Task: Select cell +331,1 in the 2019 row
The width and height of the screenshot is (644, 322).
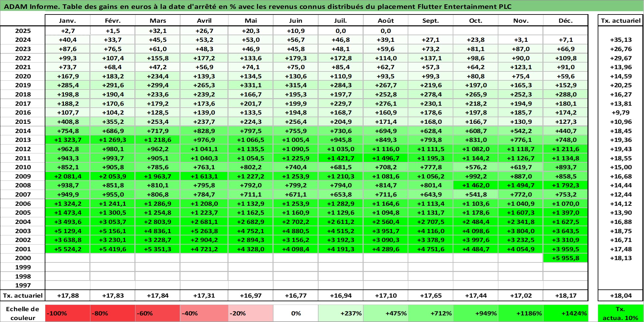Action: point(251,85)
